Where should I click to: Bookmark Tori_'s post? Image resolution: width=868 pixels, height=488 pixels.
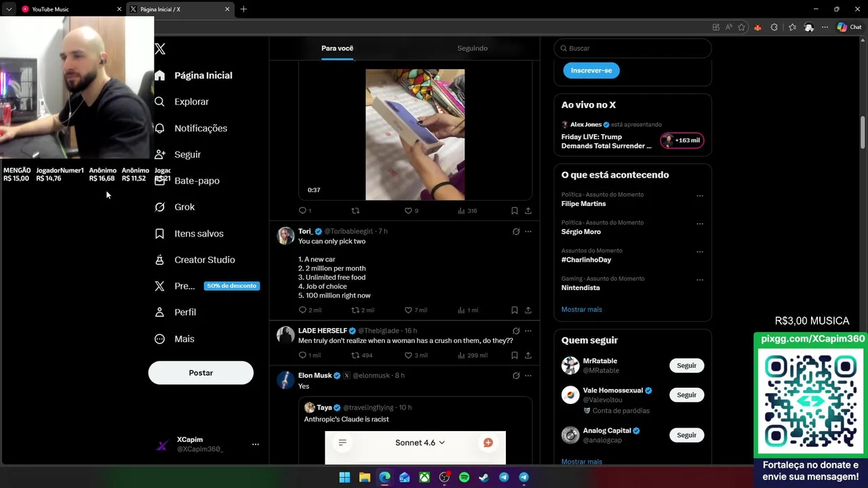pyautogui.click(x=514, y=310)
